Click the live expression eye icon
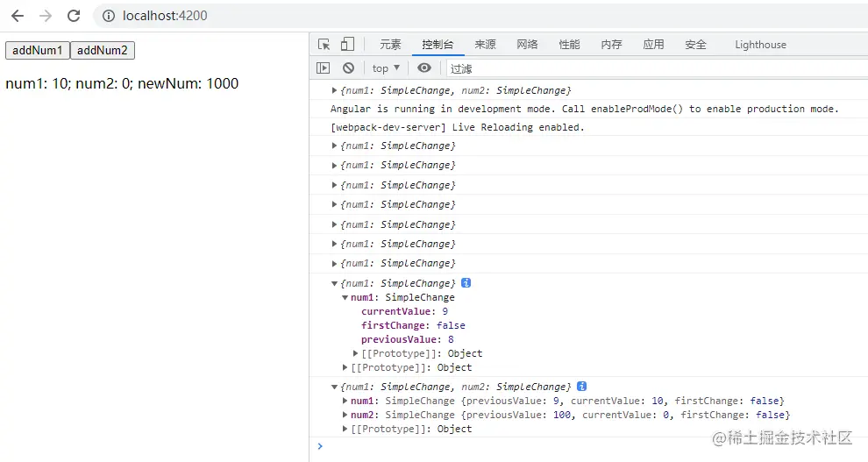The height and width of the screenshot is (462, 868). 424,68
